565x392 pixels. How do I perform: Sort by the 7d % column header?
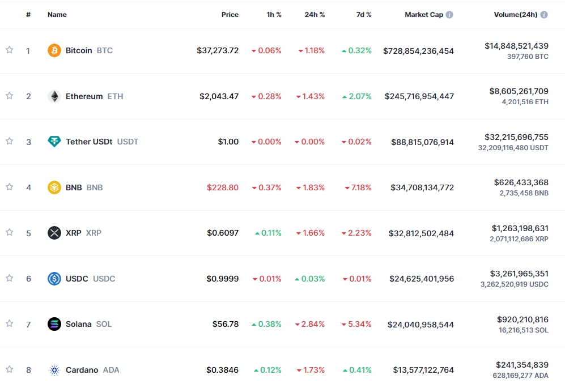click(364, 15)
